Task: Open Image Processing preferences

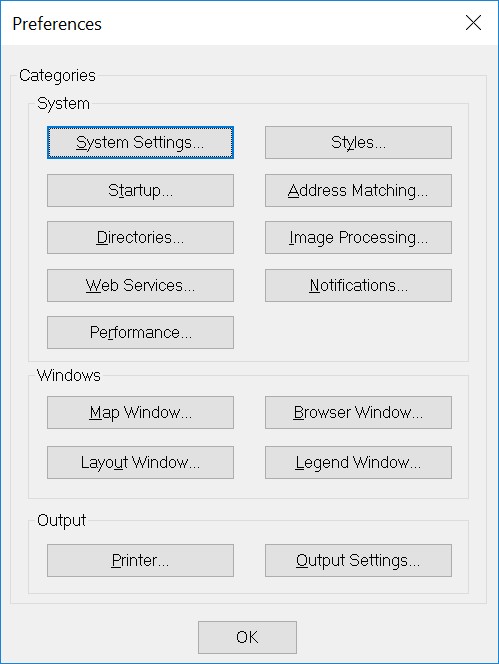Action: point(358,238)
